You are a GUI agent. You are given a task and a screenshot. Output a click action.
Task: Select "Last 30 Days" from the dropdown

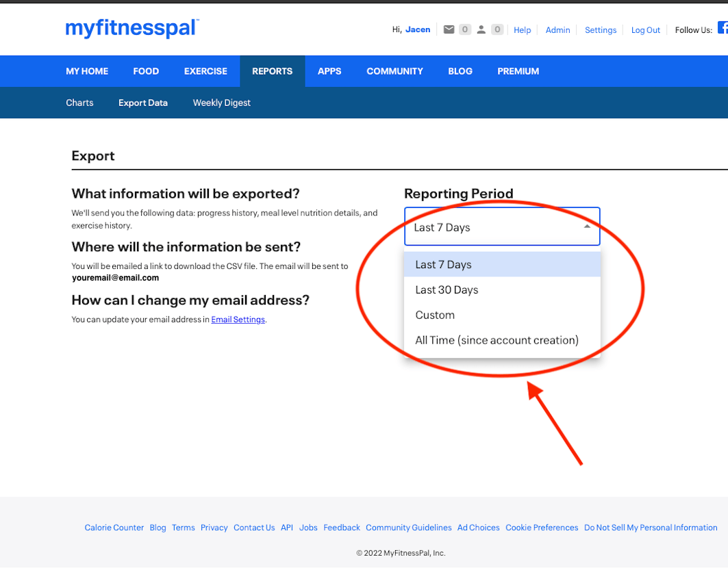tap(447, 289)
